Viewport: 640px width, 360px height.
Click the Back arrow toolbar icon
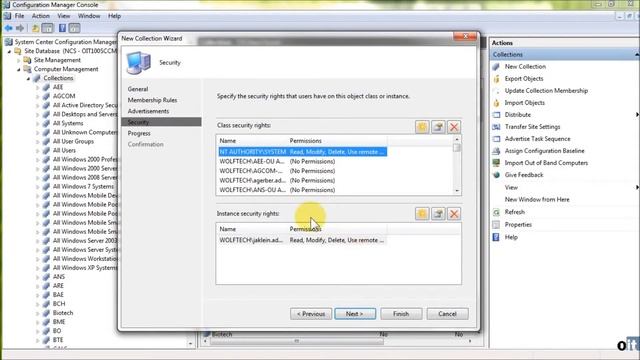[x=9, y=28]
